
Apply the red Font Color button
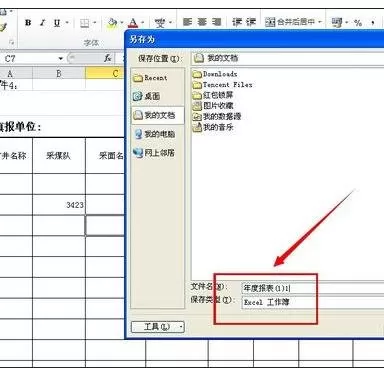click(x=133, y=23)
